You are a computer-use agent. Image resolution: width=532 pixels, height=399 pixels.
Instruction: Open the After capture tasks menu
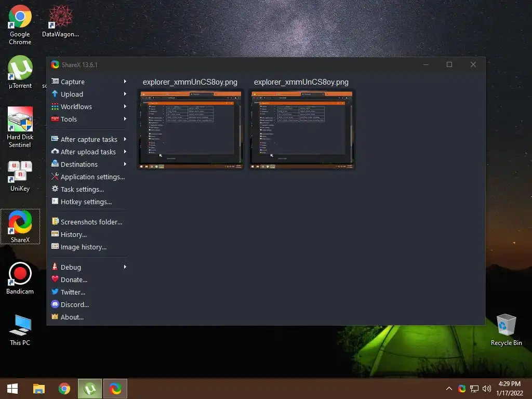[x=89, y=139]
